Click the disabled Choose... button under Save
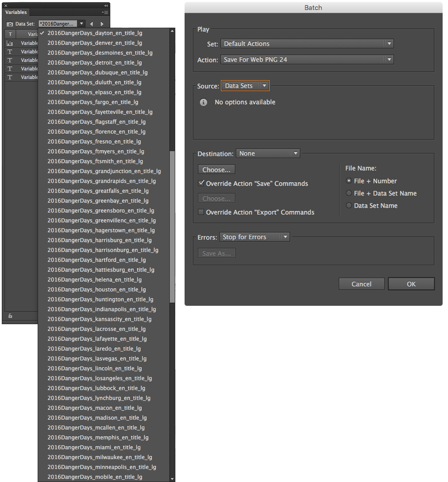 click(x=216, y=198)
